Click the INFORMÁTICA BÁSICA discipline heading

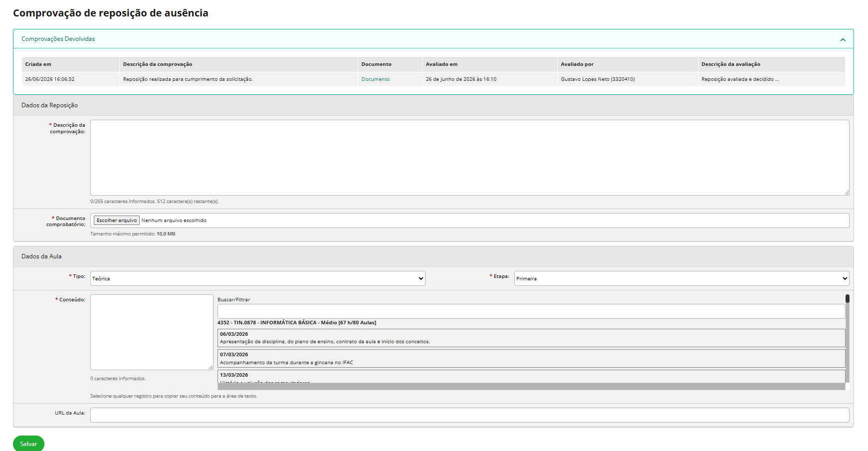(297, 323)
